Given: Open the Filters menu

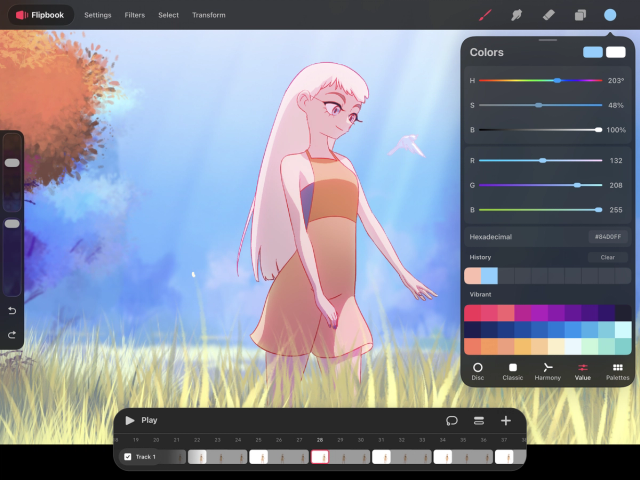Looking at the screenshot, I should point(135,15).
